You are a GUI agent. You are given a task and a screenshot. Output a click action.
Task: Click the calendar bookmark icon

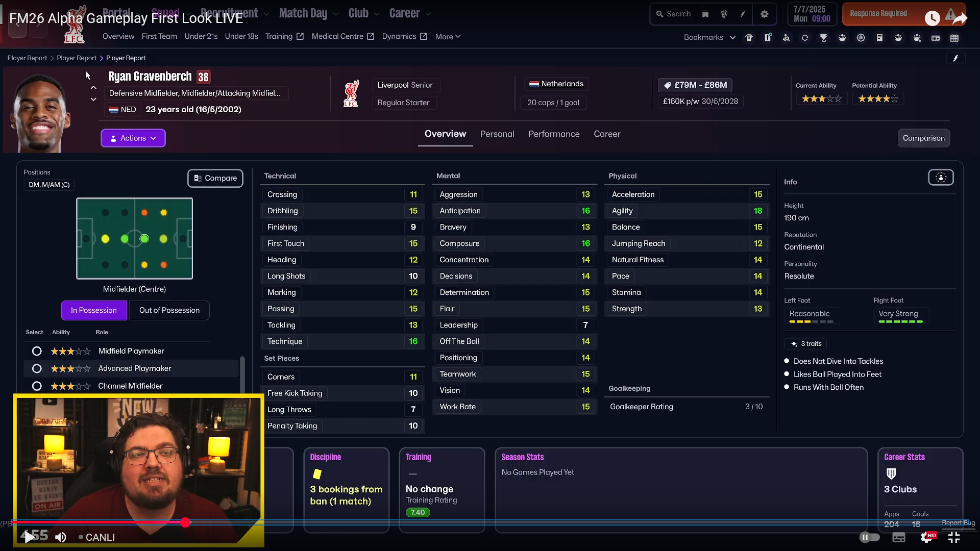tap(954, 38)
